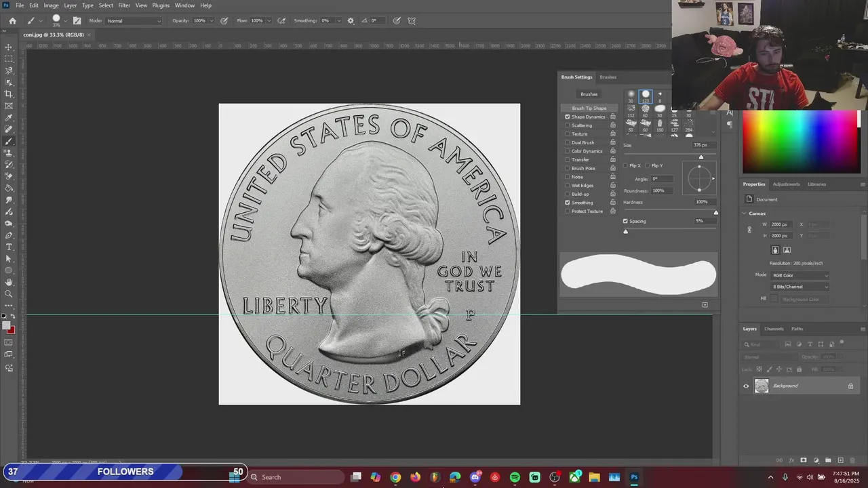Switch to the Channels tab
This screenshot has height=488, width=868.
pos(774,329)
